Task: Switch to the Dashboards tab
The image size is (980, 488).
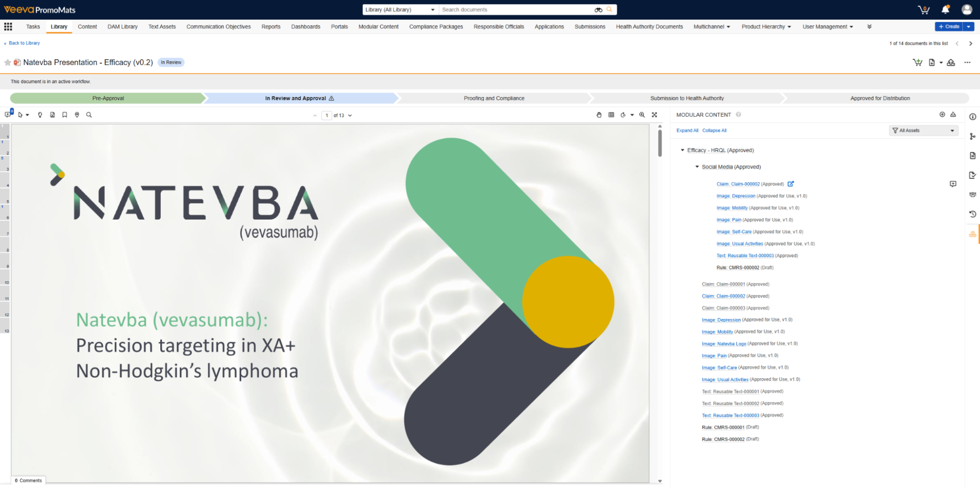Action: [x=305, y=27]
